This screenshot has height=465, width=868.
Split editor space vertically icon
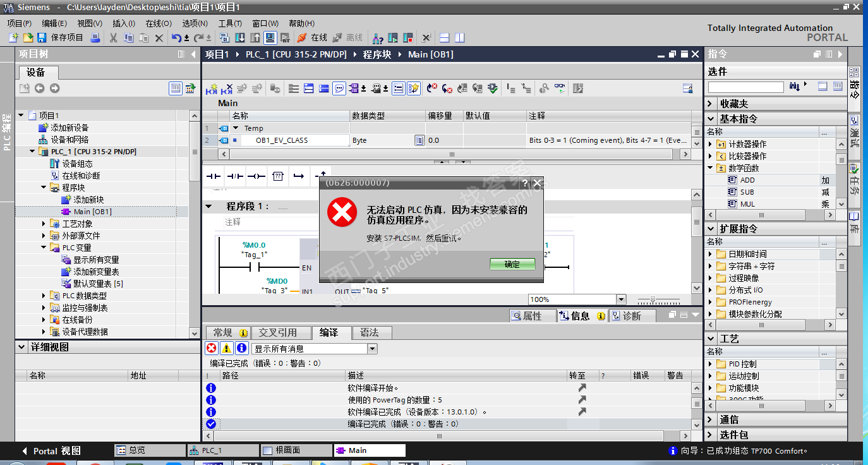(460, 38)
